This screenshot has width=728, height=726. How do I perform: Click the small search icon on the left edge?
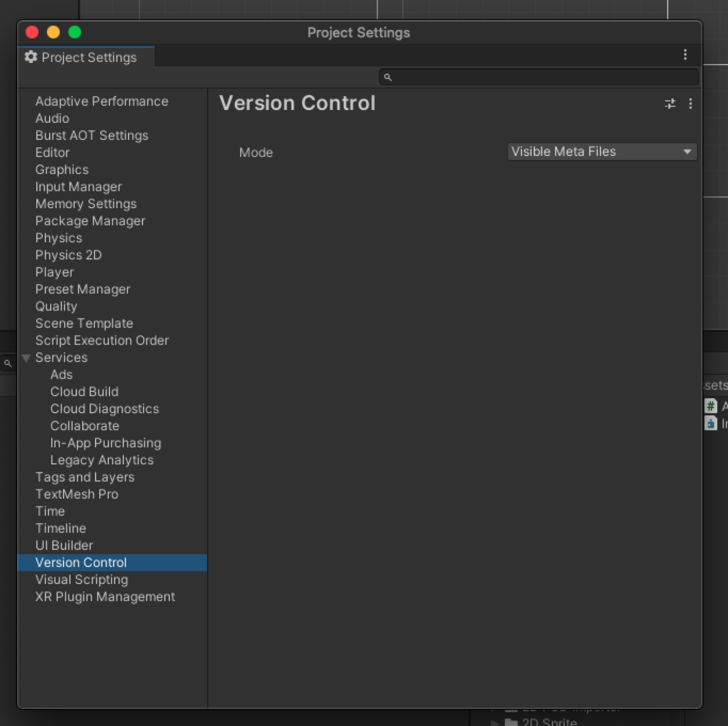coord(7,363)
